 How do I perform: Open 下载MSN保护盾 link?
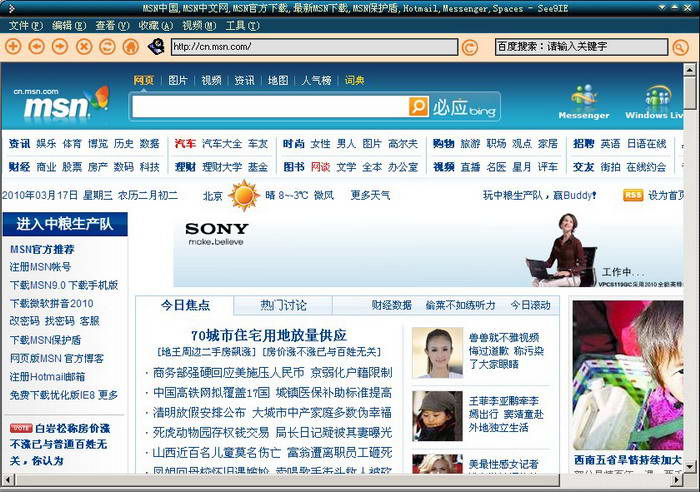[x=45, y=340]
